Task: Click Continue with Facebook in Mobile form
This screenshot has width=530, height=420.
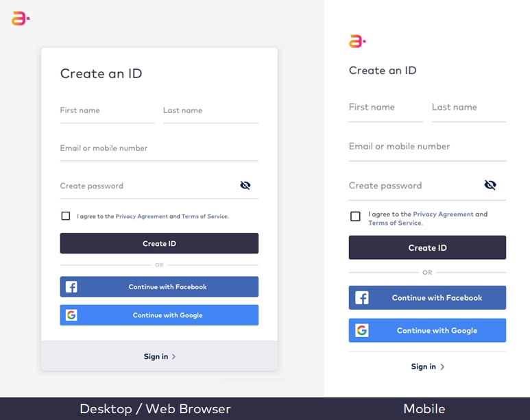Action: coord(427,297)
